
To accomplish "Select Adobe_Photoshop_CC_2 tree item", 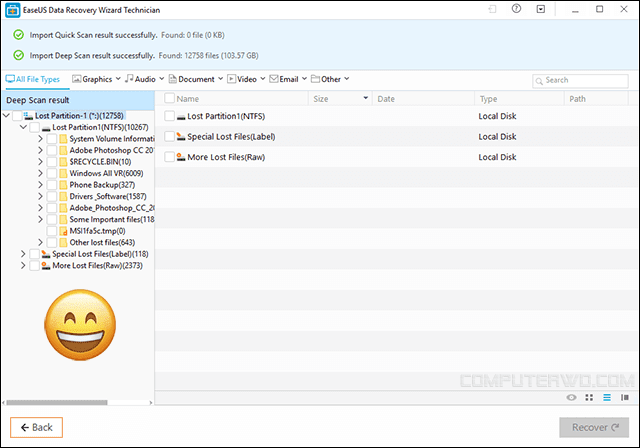I will (111, 208).
